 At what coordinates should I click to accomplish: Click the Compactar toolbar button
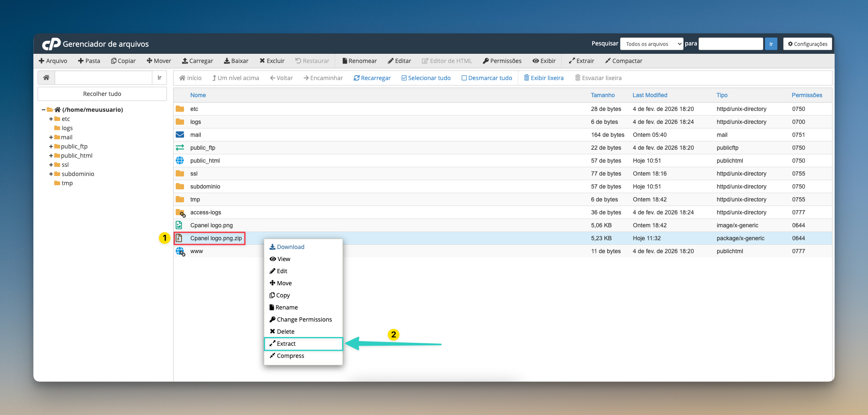pyautogui.click(x=623, y=61)
